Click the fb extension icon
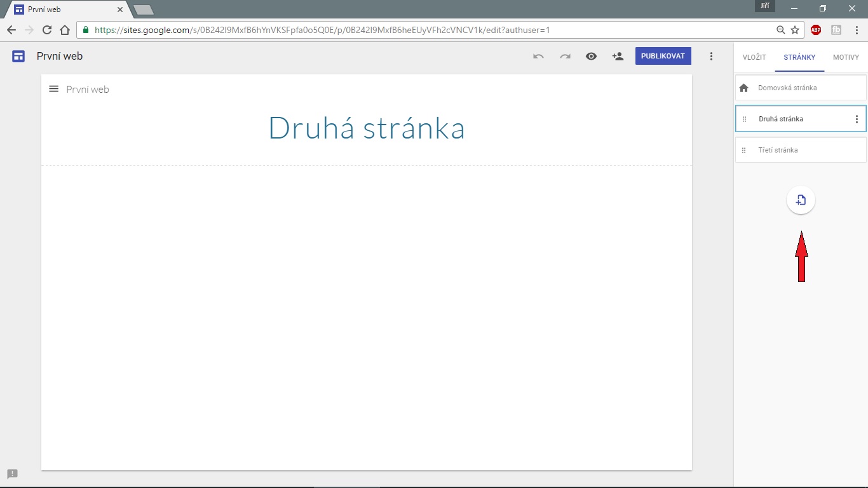 coord(836,30)
